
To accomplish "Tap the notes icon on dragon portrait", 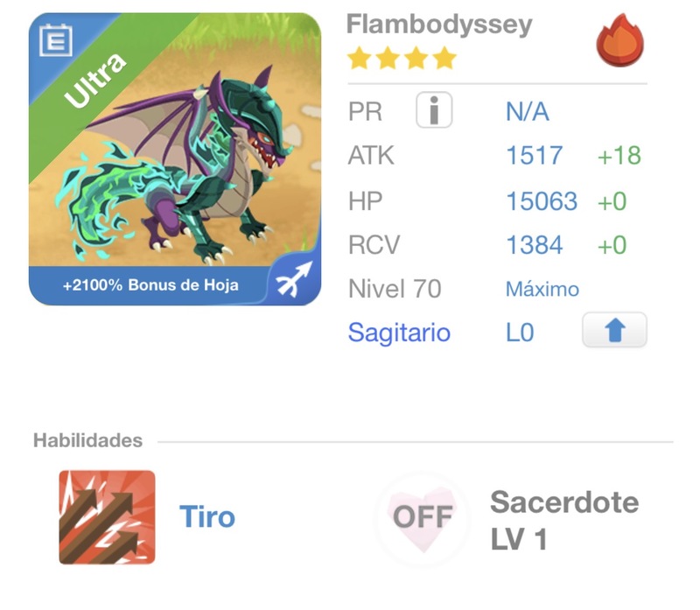I will (x=56, y=39).
